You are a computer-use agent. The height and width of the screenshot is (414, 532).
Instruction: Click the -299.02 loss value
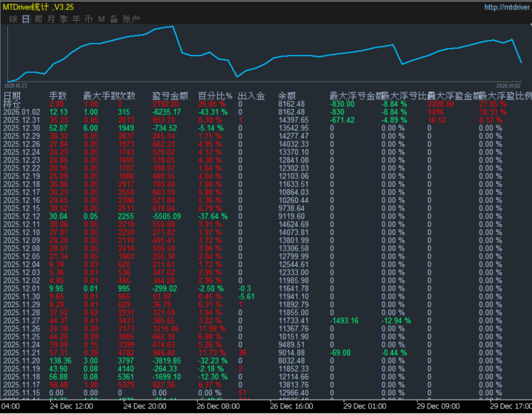click(165, 289)
